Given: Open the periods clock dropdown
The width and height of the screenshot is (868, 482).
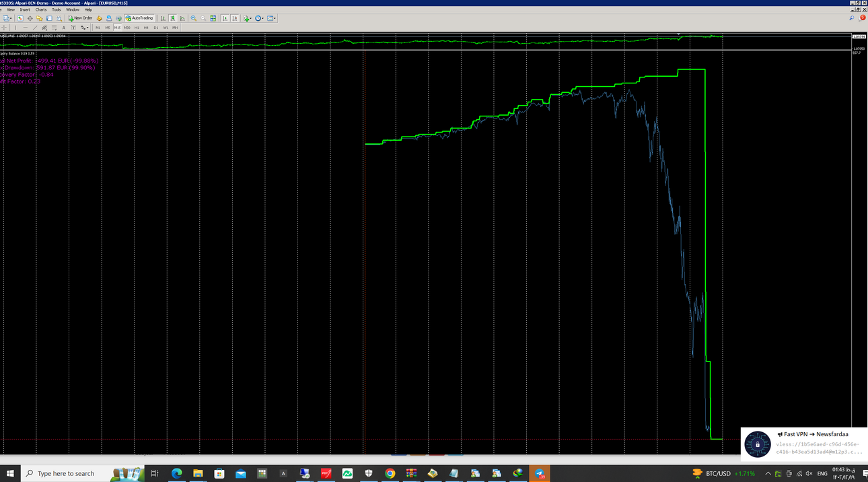Looking at the screenshot, I should pos(260,18).
